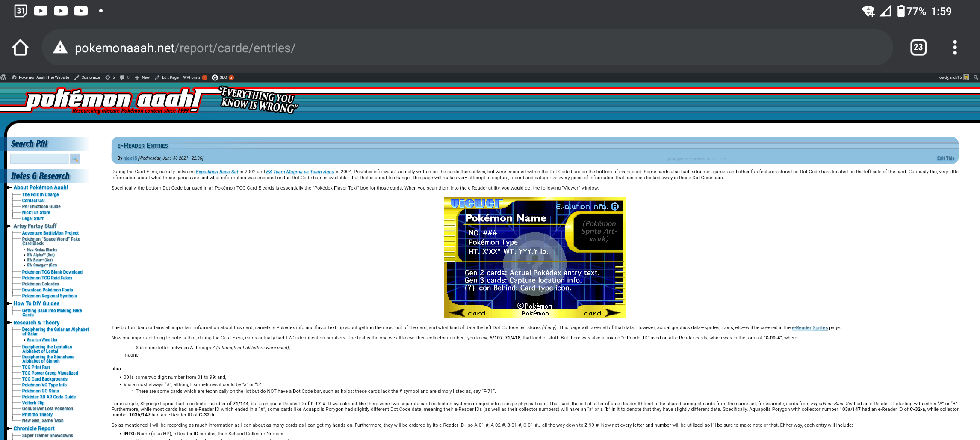Open the Primitto Theory sidebar link
The image size is (980, 440).
(x=37, y=415)
